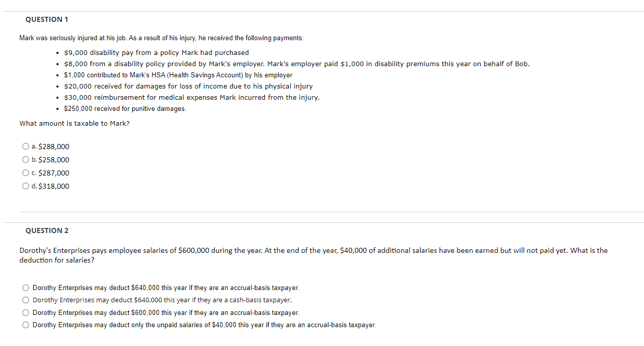The height and width of the screenshot is (346, 644).
Task: Select answer a. $288,000 for Question 1
Action: pos(25,146)
